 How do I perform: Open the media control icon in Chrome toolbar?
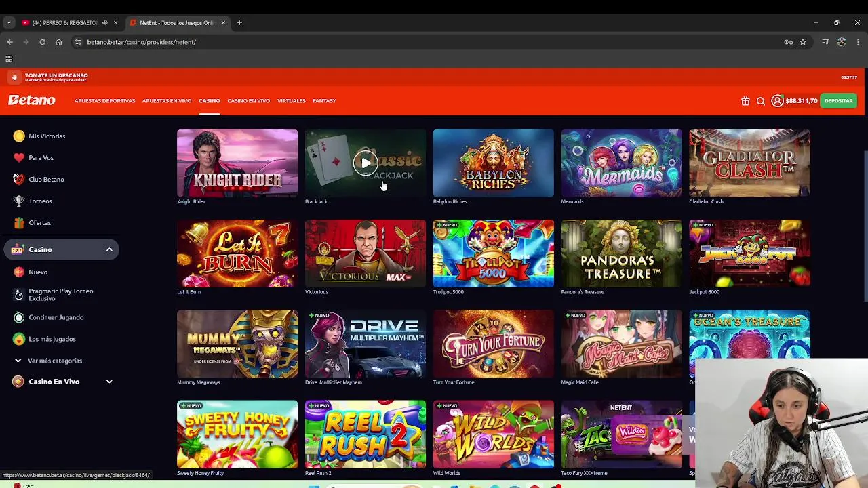click(825, 42)
